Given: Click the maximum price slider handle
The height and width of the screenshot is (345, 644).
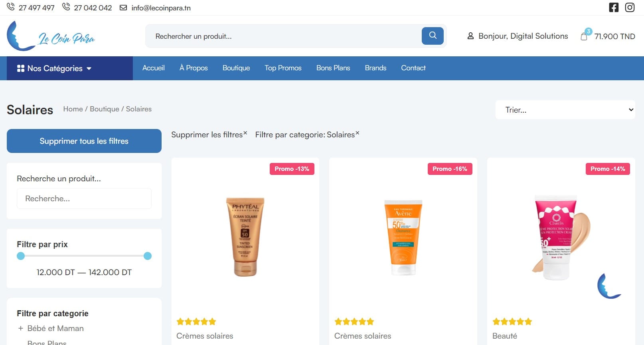Looking at the screenshot, I should click(148, 256).
